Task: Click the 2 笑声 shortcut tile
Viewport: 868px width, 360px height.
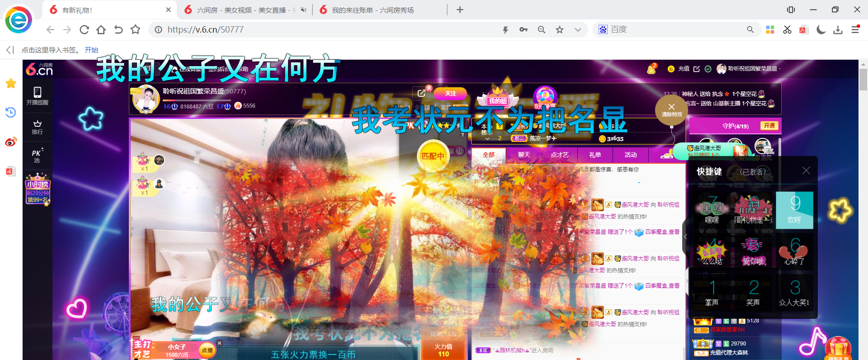Action: pos(753,292)
